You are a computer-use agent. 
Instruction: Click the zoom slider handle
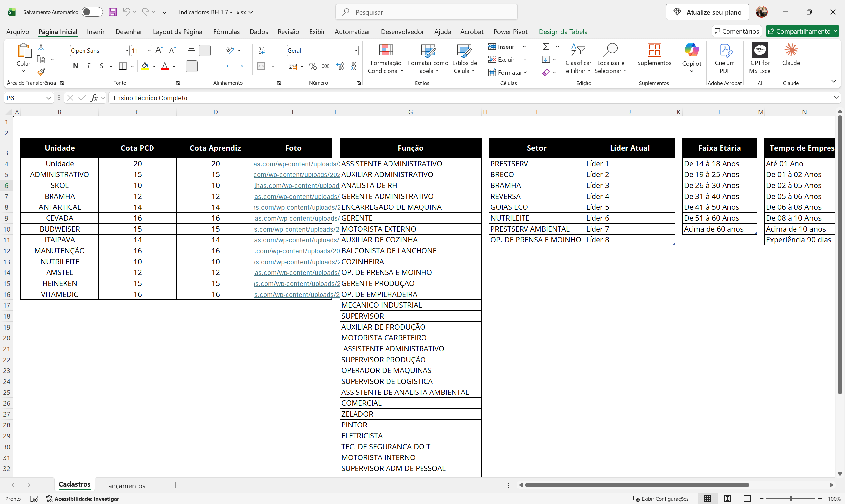click(791, 499)
